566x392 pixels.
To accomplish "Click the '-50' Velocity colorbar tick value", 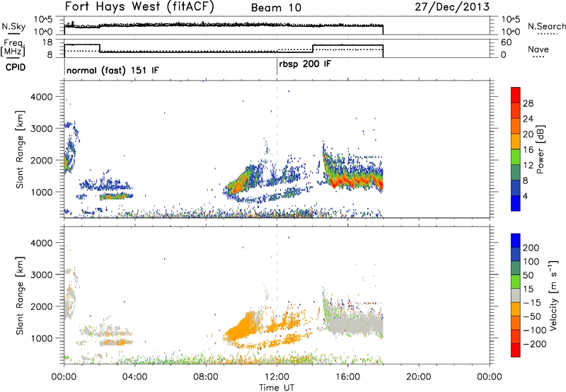I will [x=532, y=316].
